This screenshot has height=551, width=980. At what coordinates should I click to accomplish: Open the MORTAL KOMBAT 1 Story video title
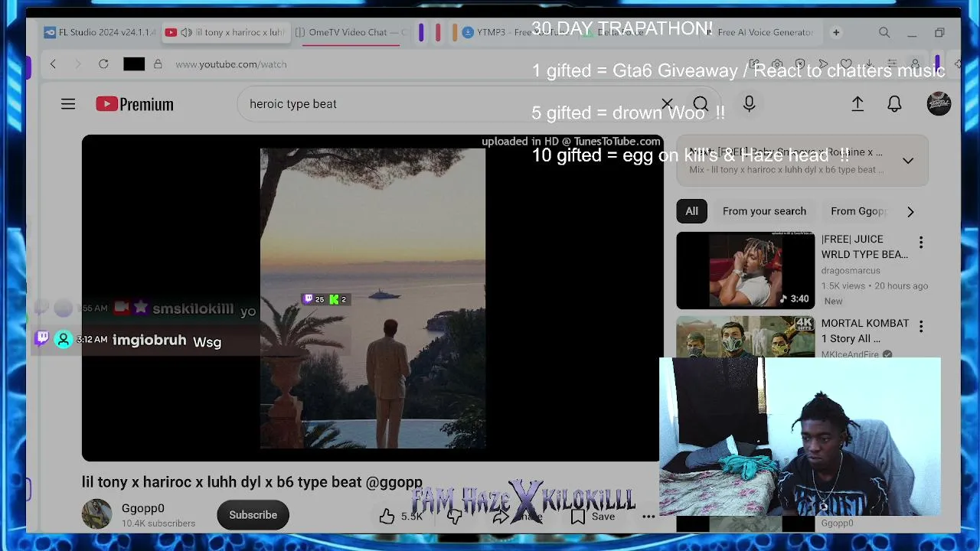pos(865,331)
